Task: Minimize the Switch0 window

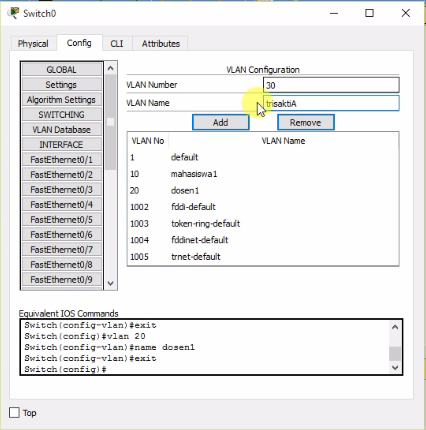Action: [x=334, y=13]
